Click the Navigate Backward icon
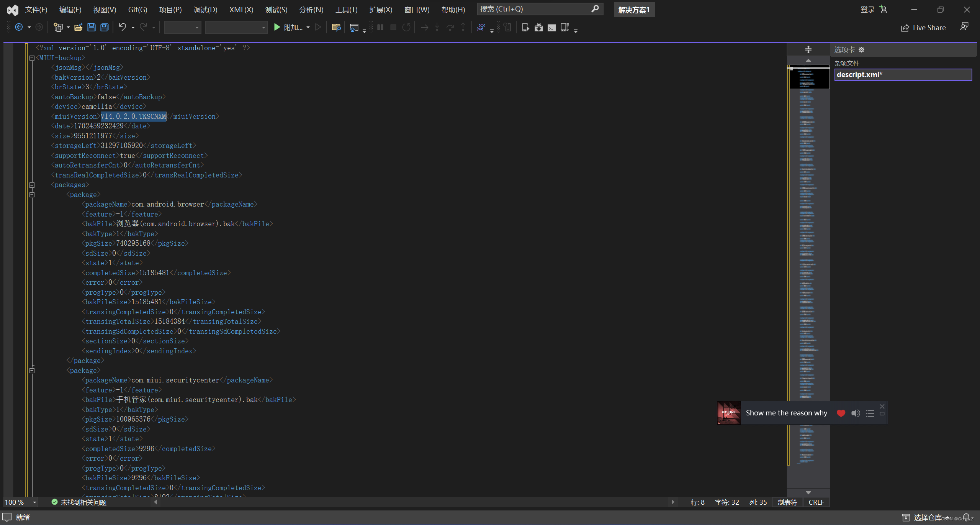The width and height of the screenshot is (980, 525). pos(19,27)
